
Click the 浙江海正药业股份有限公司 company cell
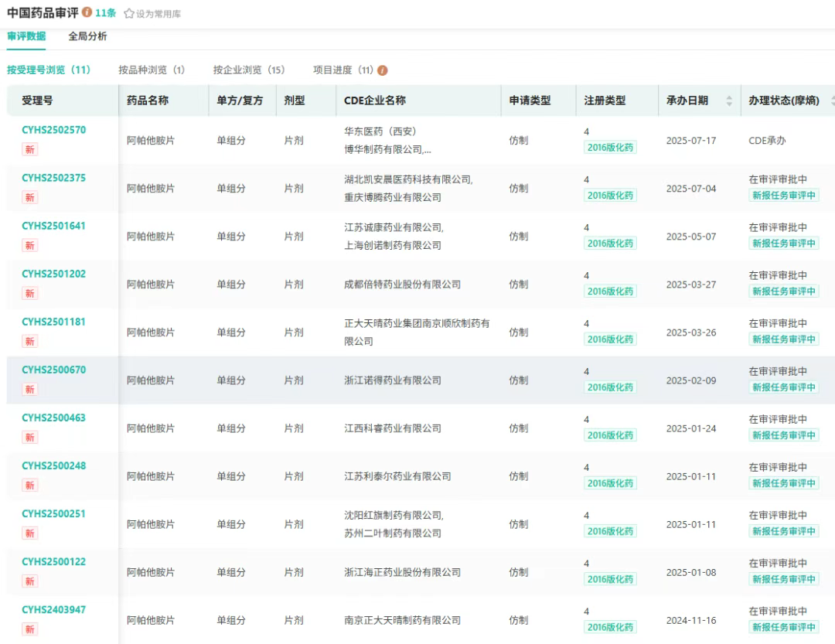click(x=402, y=572)
